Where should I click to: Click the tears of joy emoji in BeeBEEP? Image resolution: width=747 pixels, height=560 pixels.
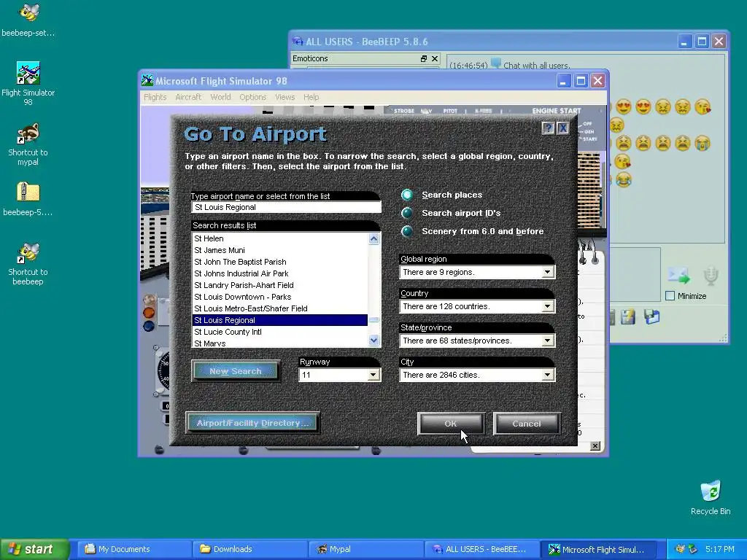click(x=623, y=179)
